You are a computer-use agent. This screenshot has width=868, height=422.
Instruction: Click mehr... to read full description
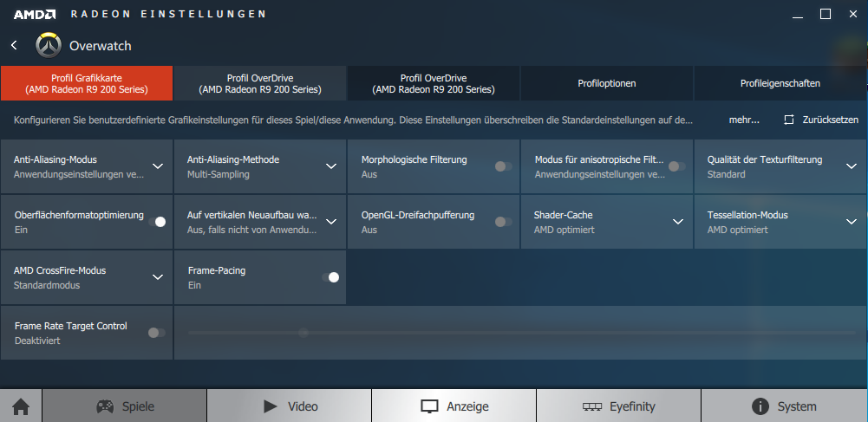tap(744, 120)
